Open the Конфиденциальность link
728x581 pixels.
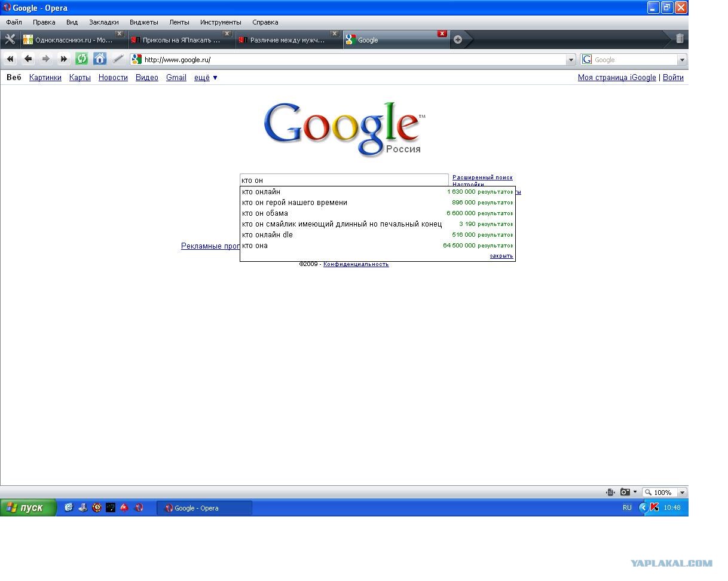tap(356, 264)
